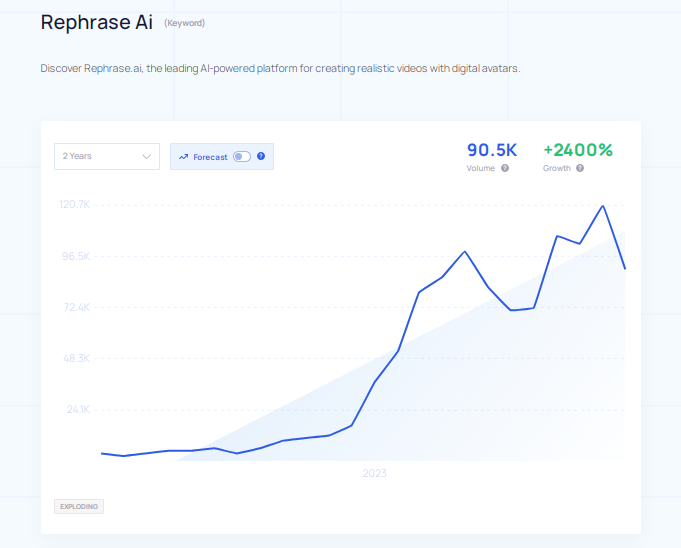This screenshot has width=681, height=548.
Task: Click the 24.1K y-axis label
Action: coord(77,409)
